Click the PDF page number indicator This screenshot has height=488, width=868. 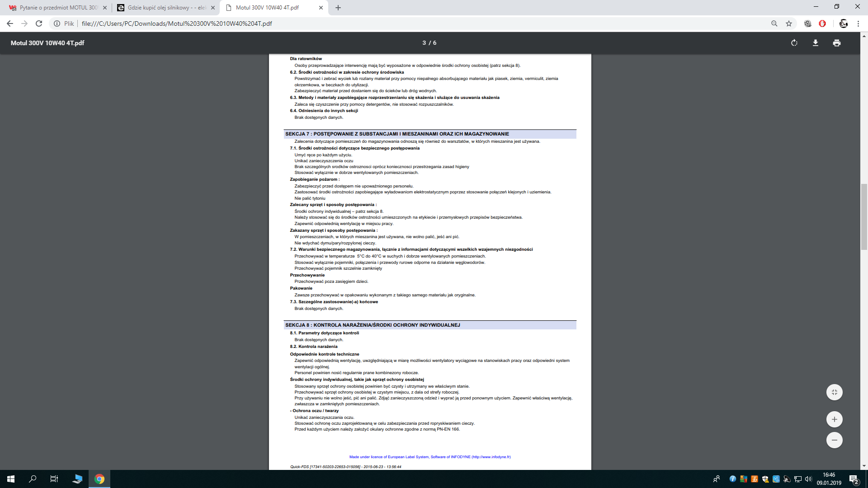[x=429, y=43]
